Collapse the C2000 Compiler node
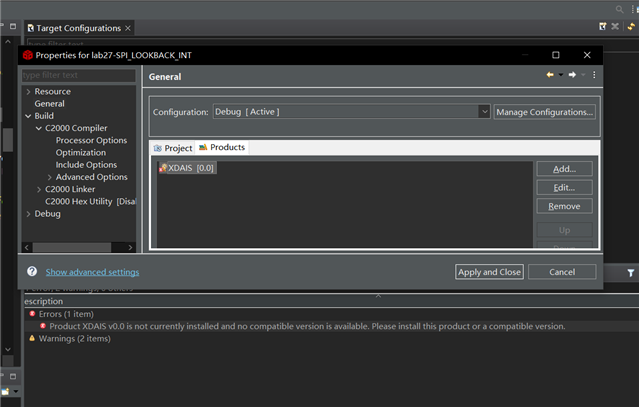The height and width of the screenshot is (407, 639). 39,128
